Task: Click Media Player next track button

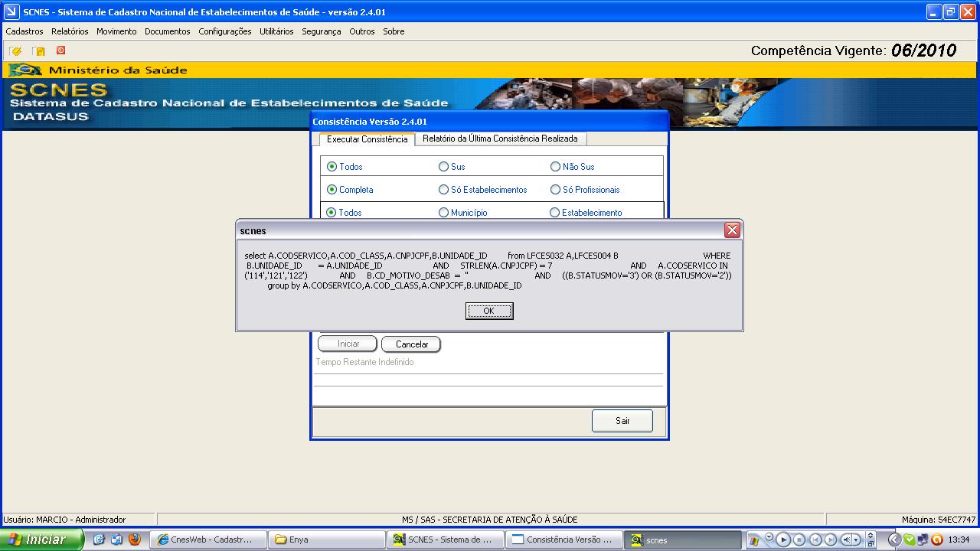Action: point(831,540)
